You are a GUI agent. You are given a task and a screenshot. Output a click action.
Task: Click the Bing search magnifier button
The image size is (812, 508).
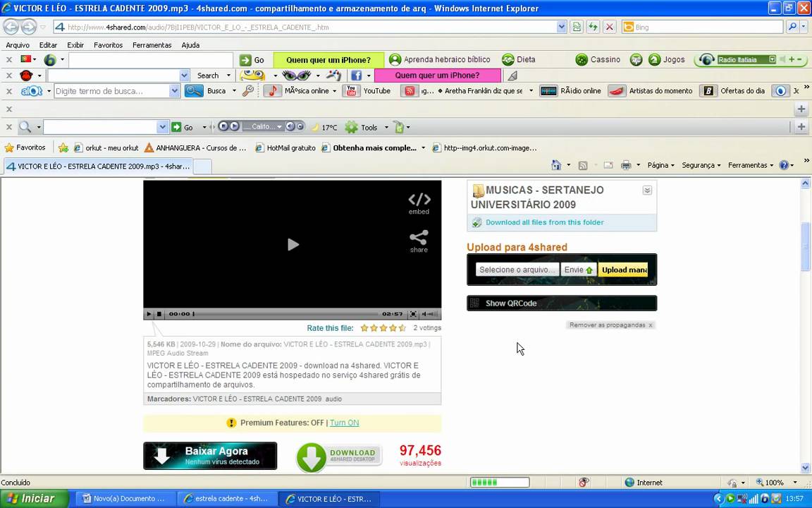(792, 27)
